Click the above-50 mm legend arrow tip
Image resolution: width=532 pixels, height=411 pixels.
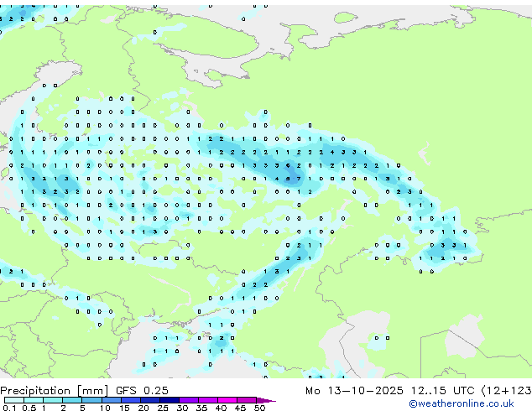coord(266,400)
